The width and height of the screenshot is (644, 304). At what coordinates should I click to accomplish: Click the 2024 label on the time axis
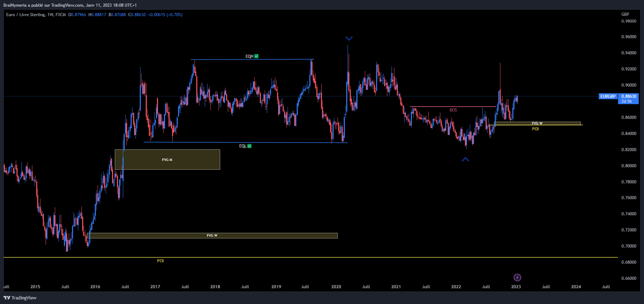[x=576, y=287]
